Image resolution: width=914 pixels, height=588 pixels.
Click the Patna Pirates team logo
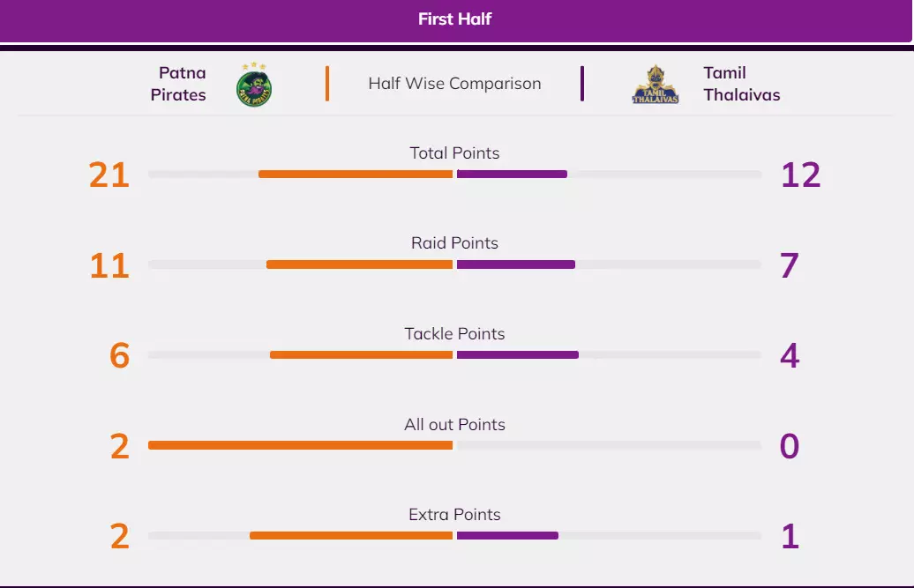tap(254, 85)
